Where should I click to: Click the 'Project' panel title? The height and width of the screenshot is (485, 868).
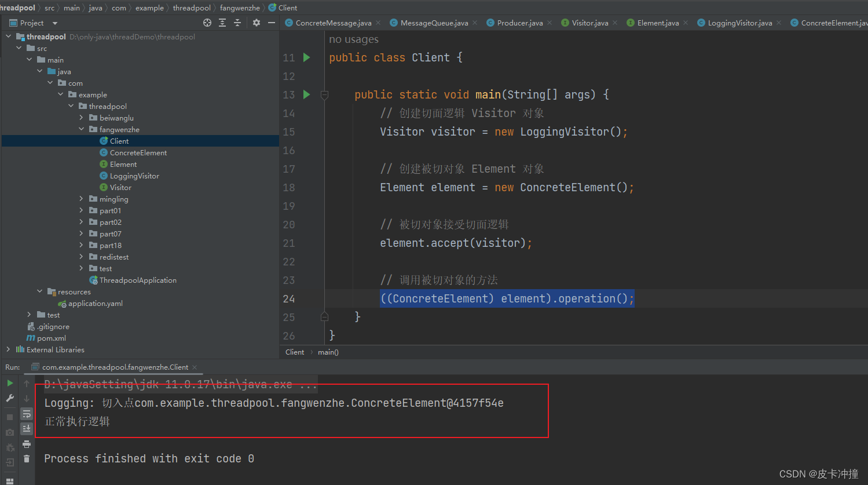coord(32,23)
